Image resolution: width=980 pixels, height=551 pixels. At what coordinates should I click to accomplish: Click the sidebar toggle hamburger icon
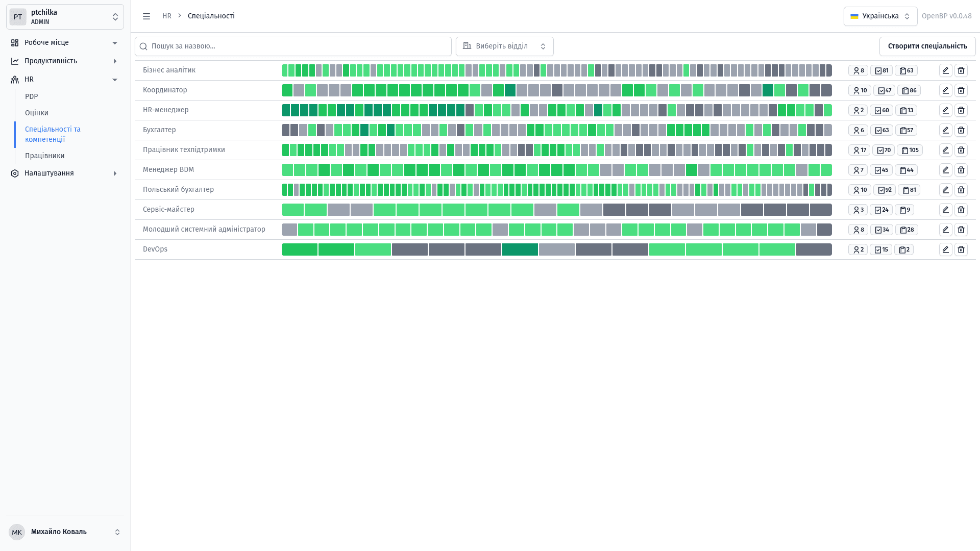[146, 16]
